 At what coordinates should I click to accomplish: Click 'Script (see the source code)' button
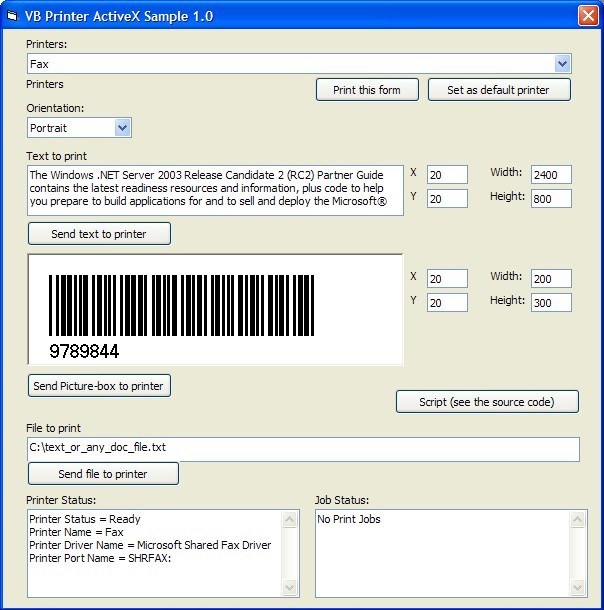(487, 402)
